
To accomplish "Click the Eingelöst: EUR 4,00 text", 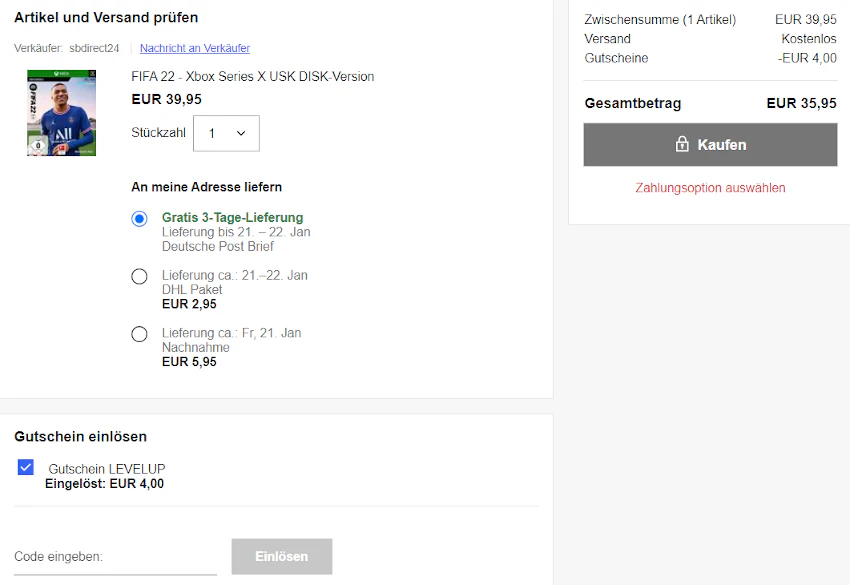I will [x=104, y=484].
